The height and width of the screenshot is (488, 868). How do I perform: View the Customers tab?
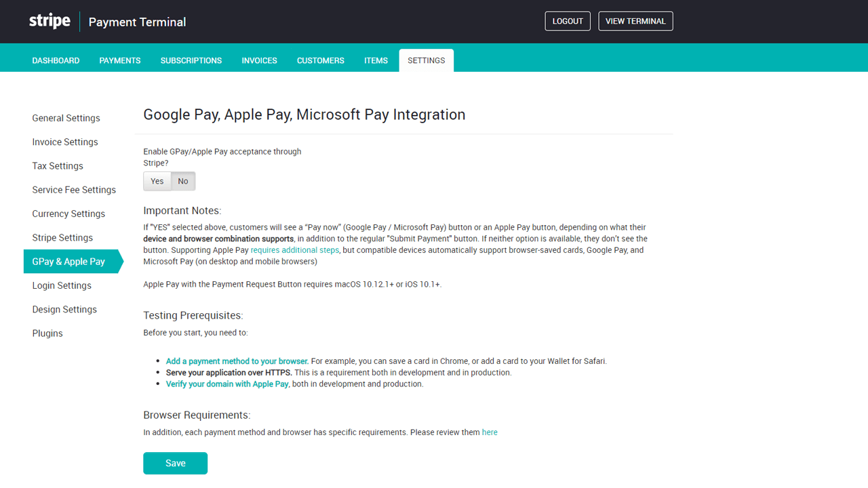click(x=321, y=60)
